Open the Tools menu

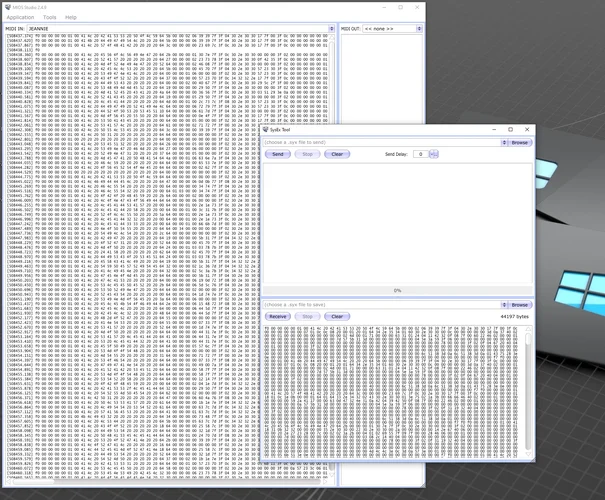point(49,17)
